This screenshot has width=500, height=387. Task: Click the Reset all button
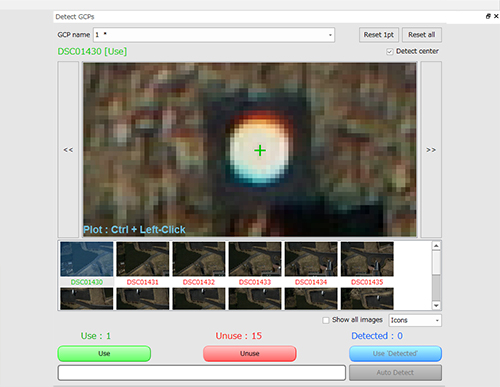pyautogui.click(x=422, y=35)
